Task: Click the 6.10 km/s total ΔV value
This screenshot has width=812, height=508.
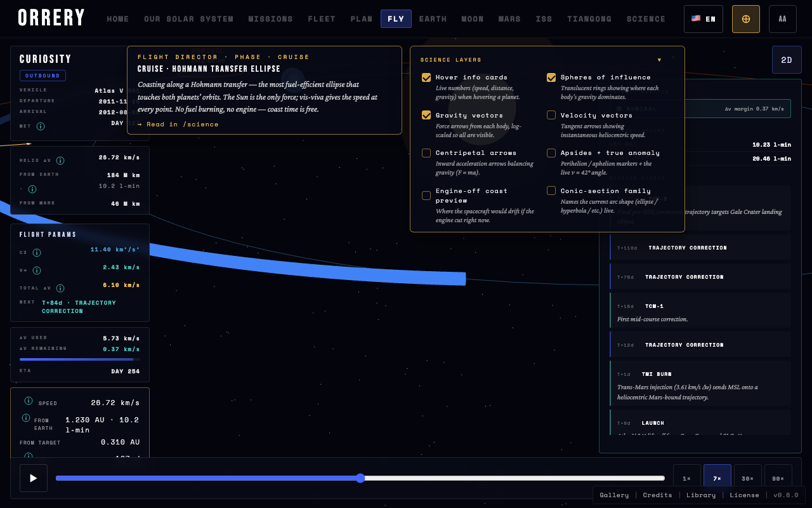Action: tap(122, 285)
